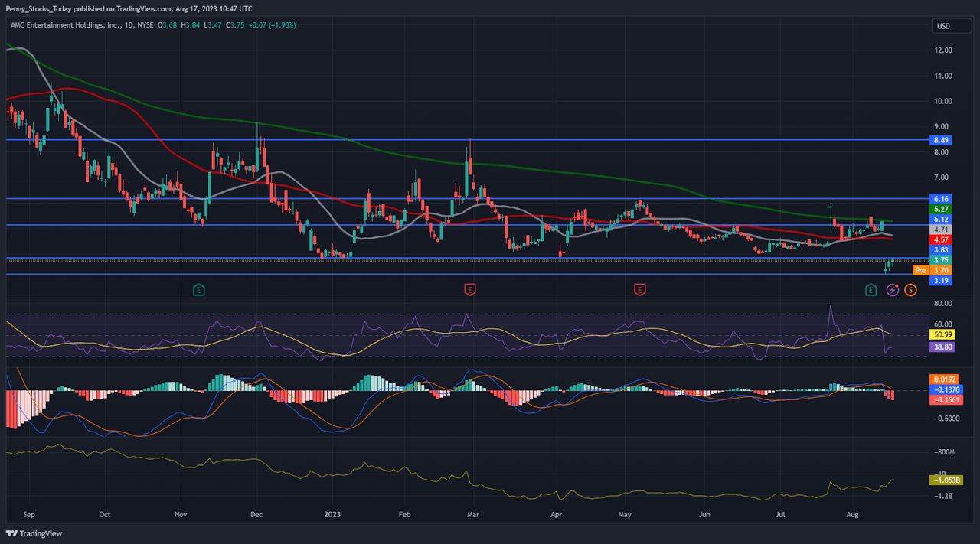Select the 6.16 blue price label
The width and height of the screenshot is (980, 544).
941,198
